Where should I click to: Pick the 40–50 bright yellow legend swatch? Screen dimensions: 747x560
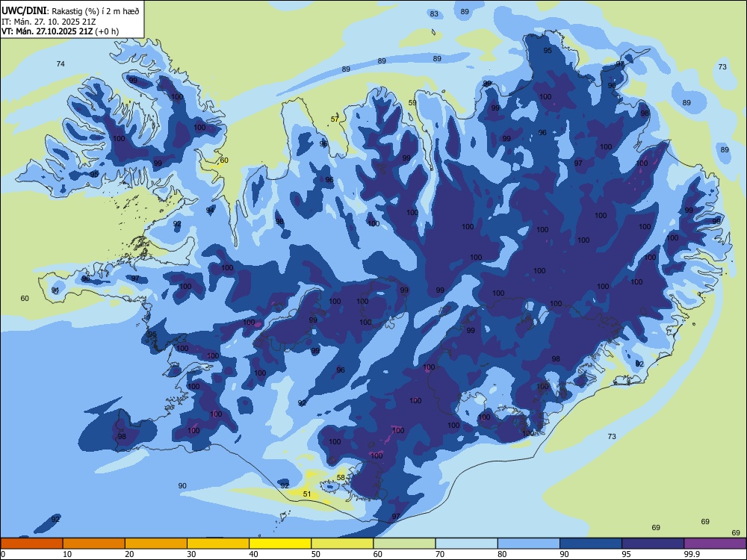pos(280,544)
